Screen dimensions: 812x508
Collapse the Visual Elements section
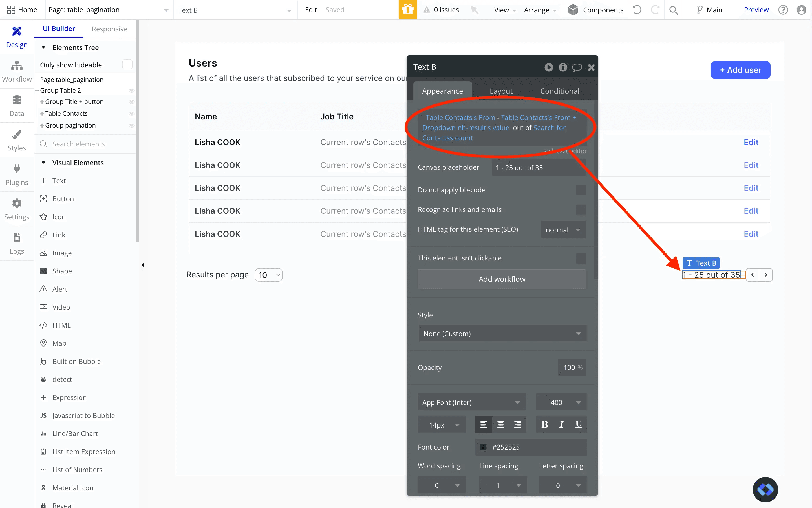[43, 163]
